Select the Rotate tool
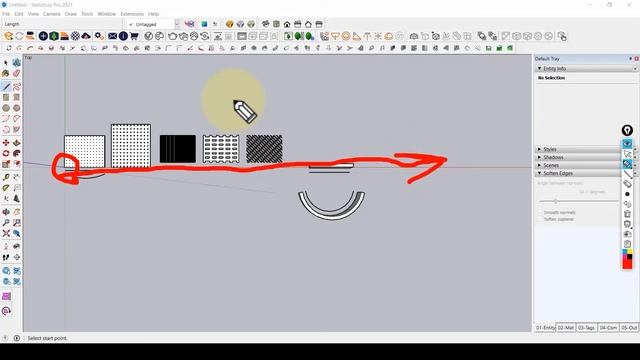 (6, 153)
